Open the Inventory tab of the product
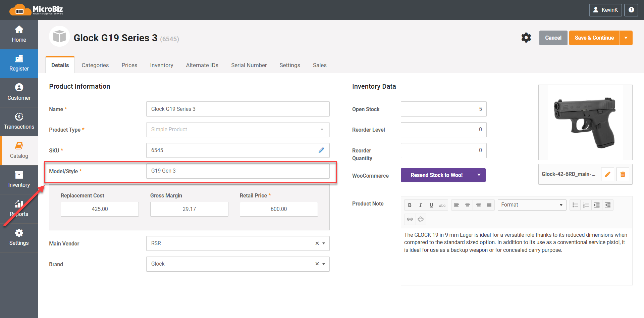The height and width of the screenshot is (318, 644). [162, 65]
